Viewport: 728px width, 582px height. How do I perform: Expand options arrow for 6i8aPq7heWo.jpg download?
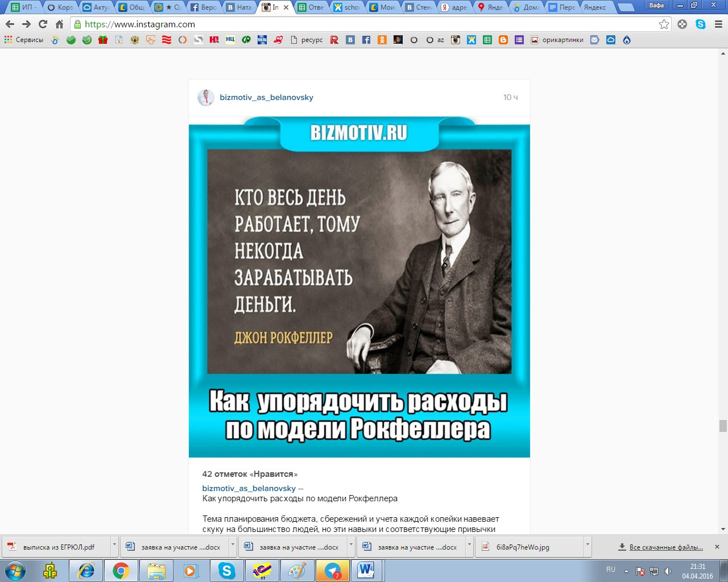point(588,547)
